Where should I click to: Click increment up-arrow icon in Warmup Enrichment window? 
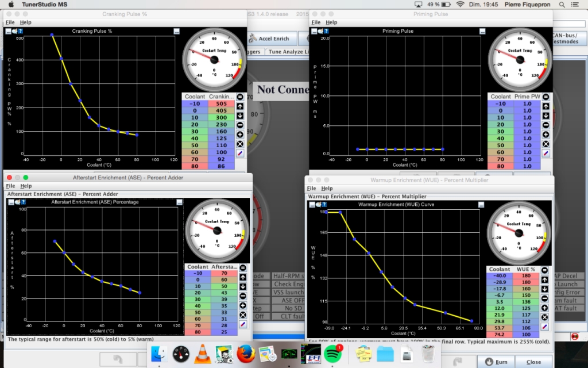[x=545, y=279]
